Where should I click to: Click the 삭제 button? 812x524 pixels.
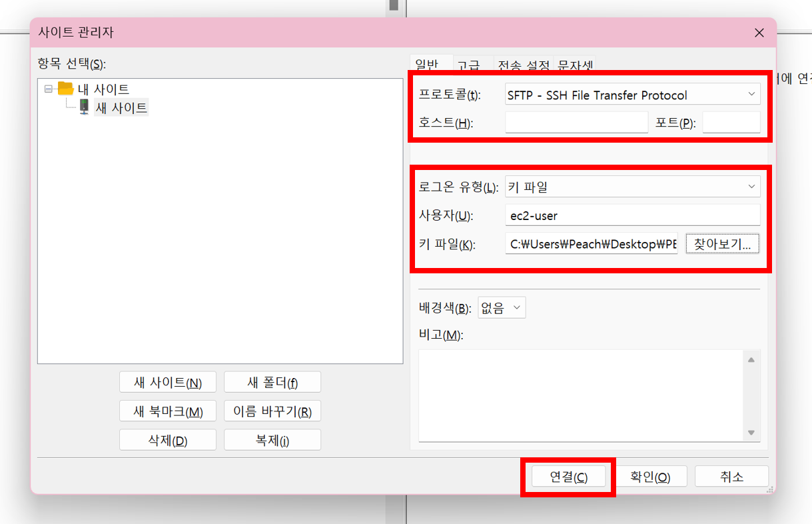click(x=168, y=441)
